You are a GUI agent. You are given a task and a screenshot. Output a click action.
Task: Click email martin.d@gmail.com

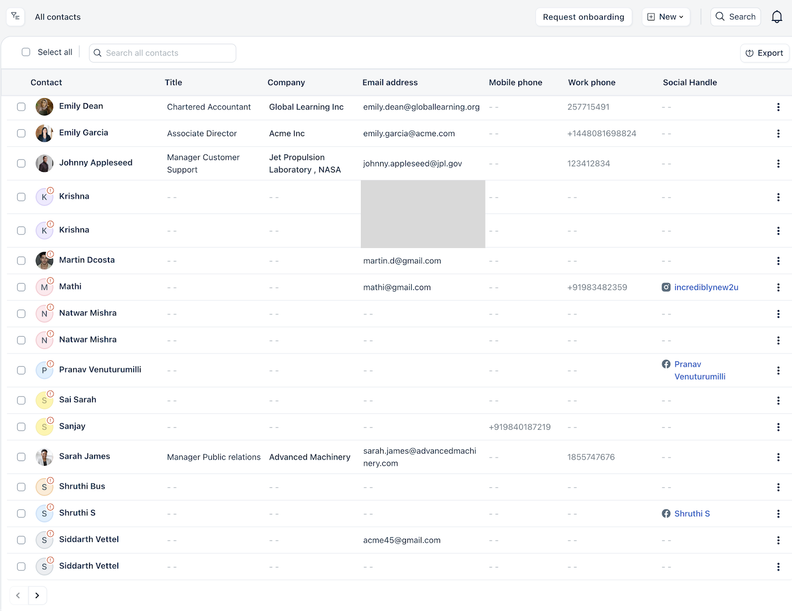tap(402, 261)
